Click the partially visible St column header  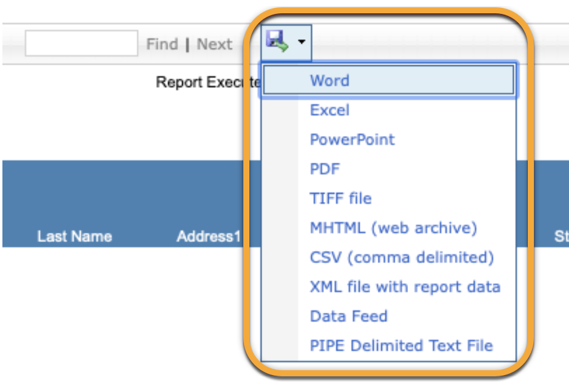(x=561, y=236)
